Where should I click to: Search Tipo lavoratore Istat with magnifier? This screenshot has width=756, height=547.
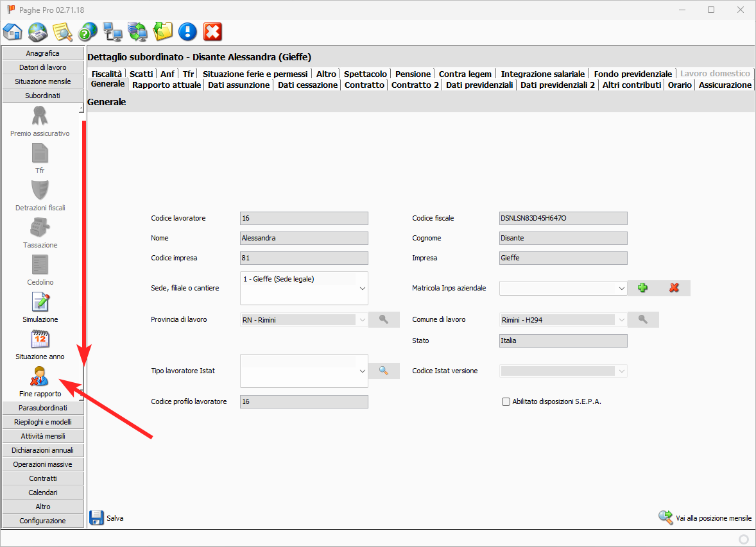(384, 371)
